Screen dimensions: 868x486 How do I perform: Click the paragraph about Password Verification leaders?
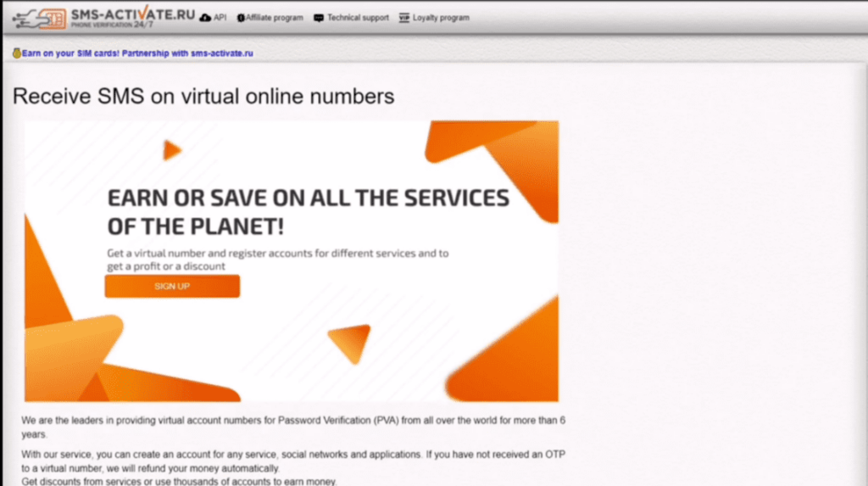click(293, 427)
